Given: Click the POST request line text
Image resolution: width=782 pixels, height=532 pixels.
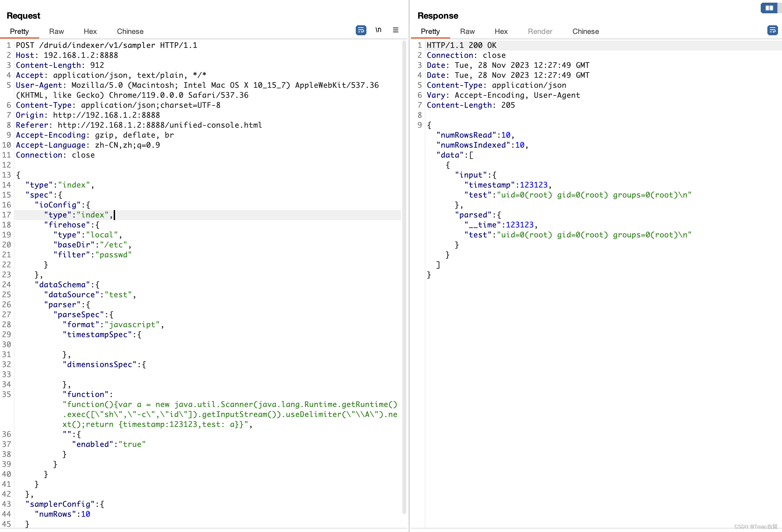Looking at the screenshot, I should point(106,46).
